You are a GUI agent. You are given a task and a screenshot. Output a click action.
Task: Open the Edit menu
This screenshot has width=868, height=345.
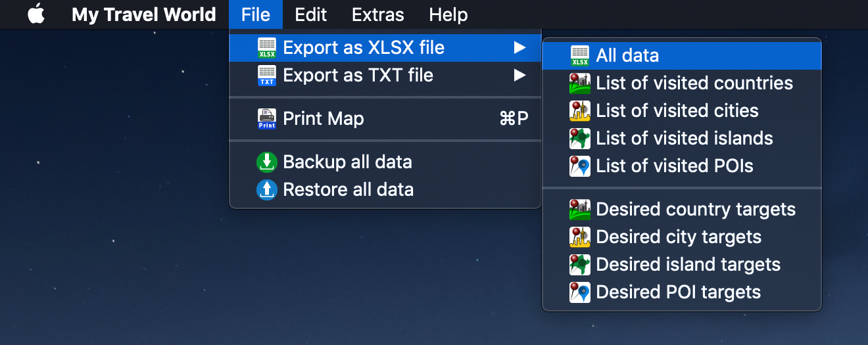pos(311,14)
